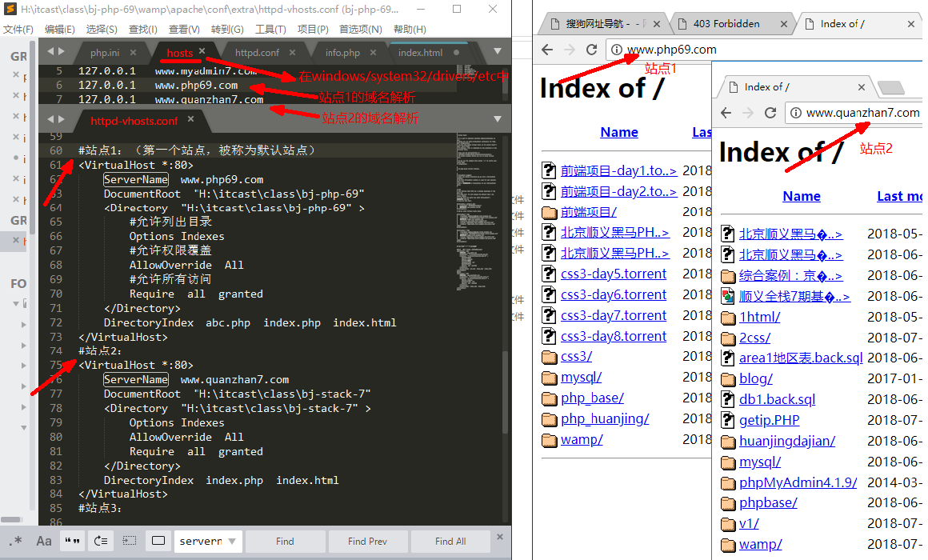928x560 pixels.
Task: Close the httpd-vhosts.conf tab
Action: point(190,119)
